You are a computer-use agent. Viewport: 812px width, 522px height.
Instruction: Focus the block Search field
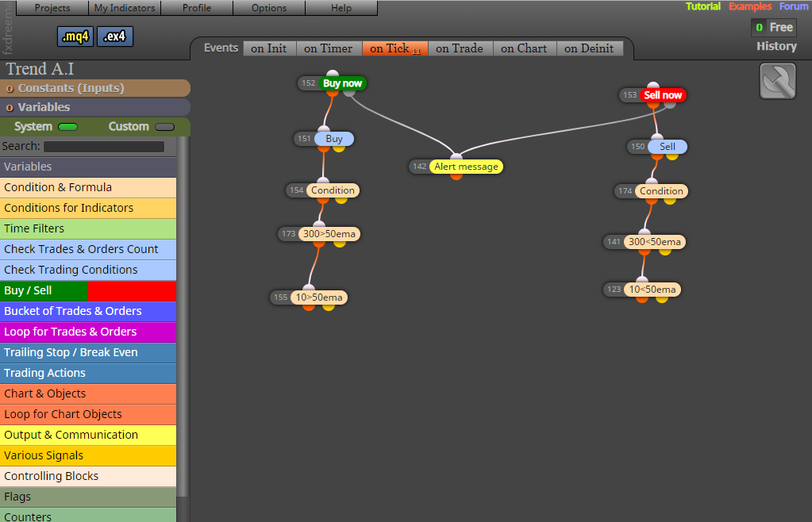tap(104, 147)
